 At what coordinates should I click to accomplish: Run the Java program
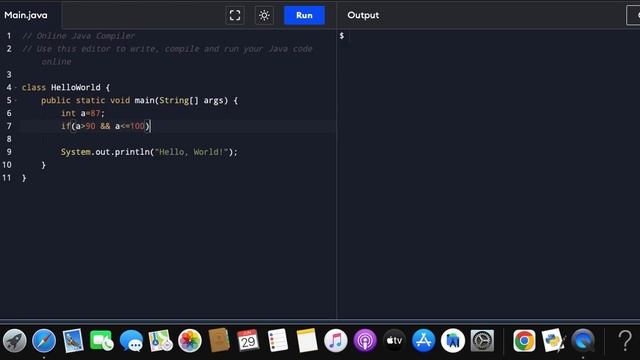click(304, 16)
